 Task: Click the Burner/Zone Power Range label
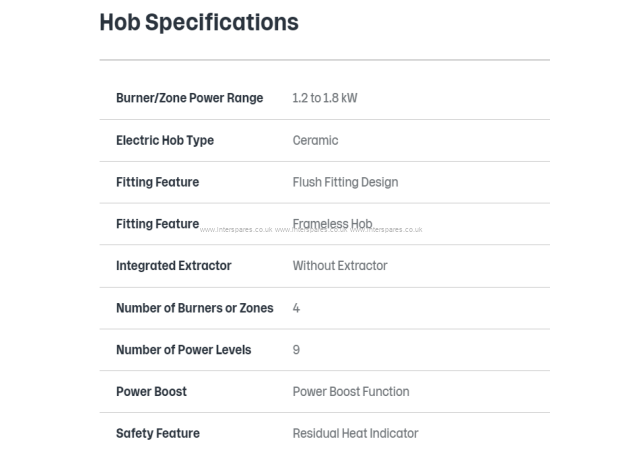189,98
